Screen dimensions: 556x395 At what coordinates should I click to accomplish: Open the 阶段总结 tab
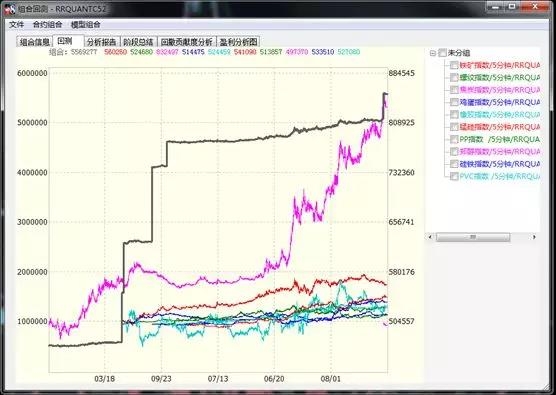[138, 42]
